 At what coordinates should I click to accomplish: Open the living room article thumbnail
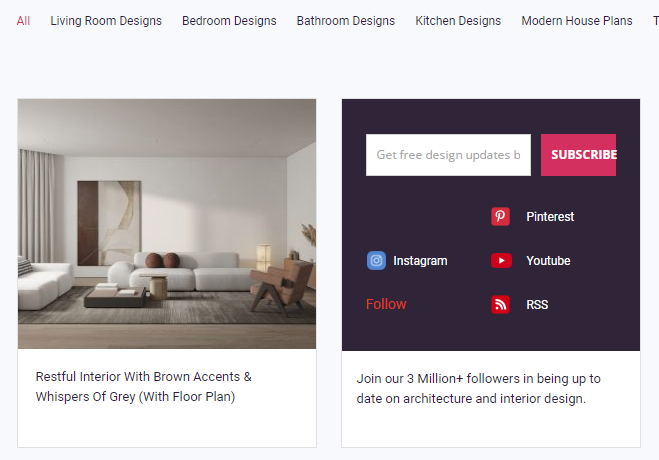click(167, 224)
